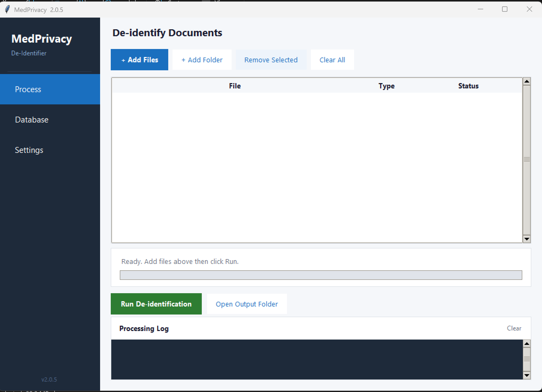Open the Settings section in sidebar
The width and height of the screenshot is (542, 392).
[x=50, y=150]
